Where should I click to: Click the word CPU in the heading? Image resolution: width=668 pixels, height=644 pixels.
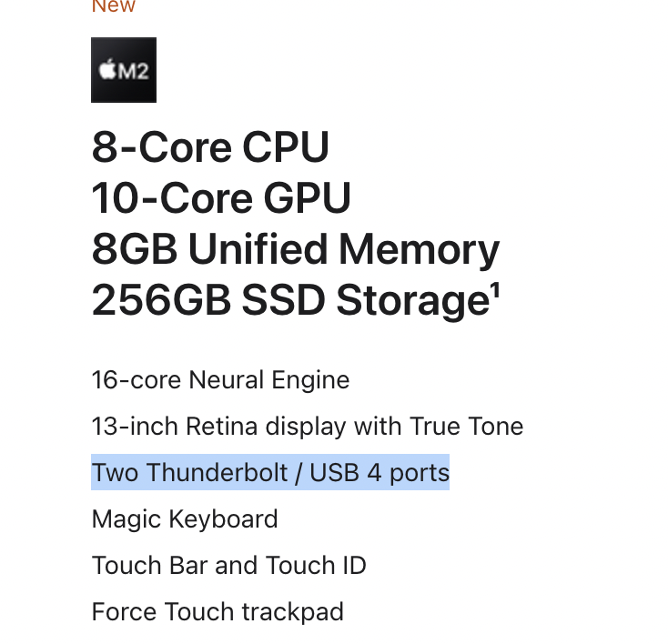click(x=286, y=147)
